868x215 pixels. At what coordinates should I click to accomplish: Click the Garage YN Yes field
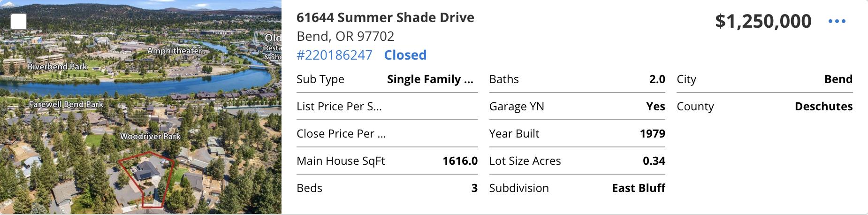pos(577,107)
